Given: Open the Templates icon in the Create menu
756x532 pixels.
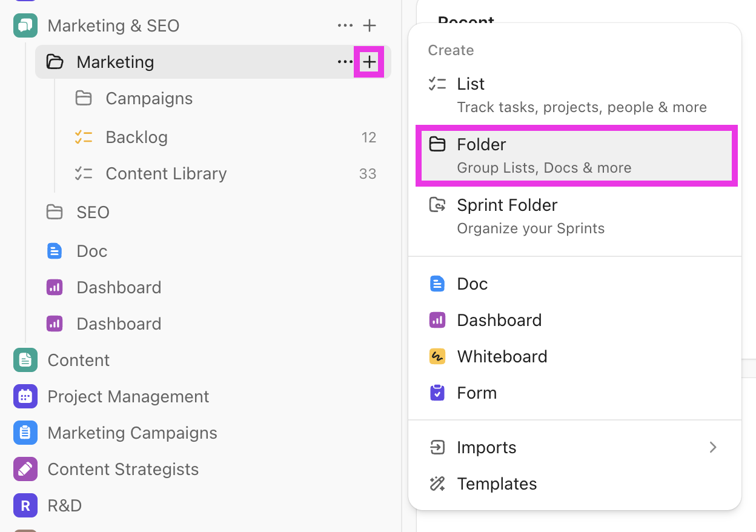Looking at the screenshot, I should click(437, 484).
